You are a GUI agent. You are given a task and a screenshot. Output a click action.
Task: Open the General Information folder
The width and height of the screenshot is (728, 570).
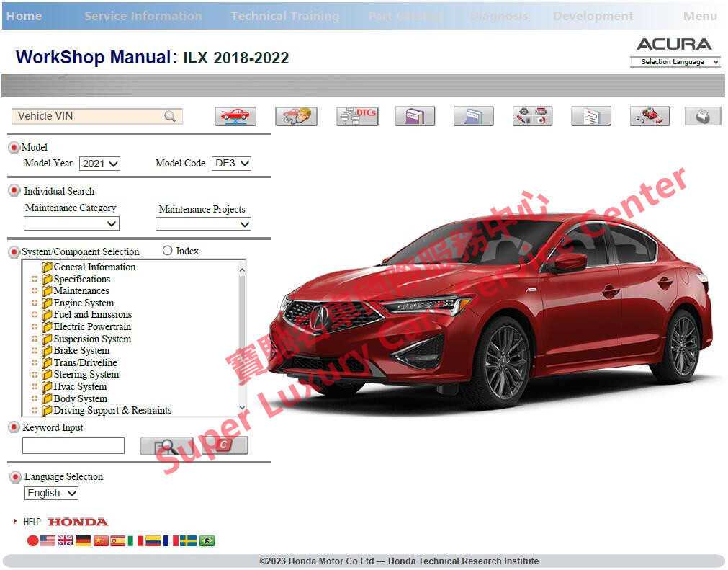pos(89,267)
